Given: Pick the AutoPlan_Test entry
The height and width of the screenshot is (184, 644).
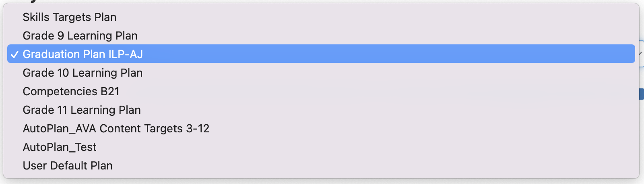Looking at the screenshot, I should (60, 147).
